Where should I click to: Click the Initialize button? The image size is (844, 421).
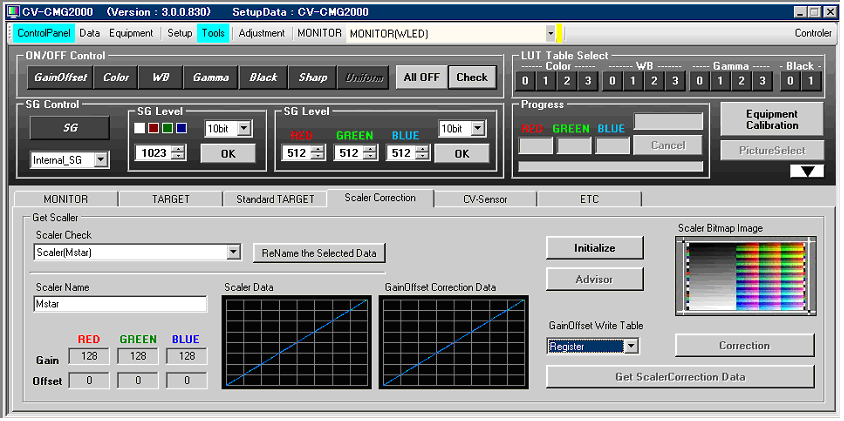[x=595, y=248]
